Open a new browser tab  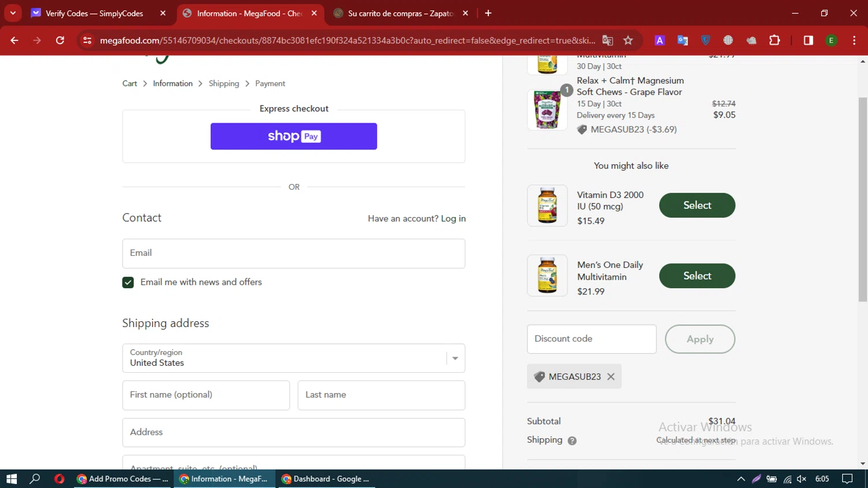(488, 13)
